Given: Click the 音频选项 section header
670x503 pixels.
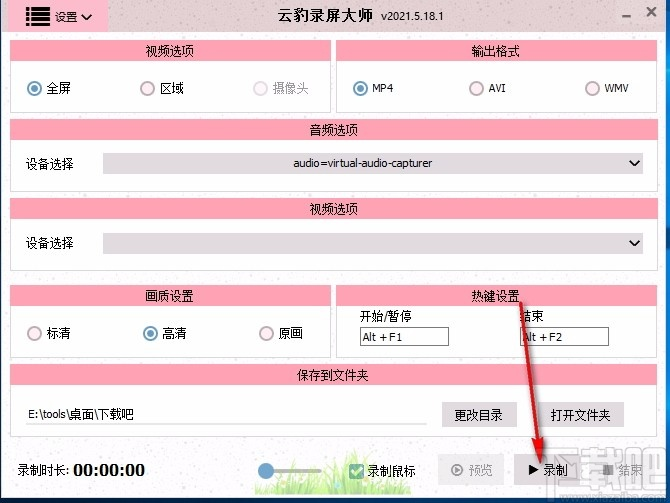Looking at the screenshot, I should pos(334,130).
